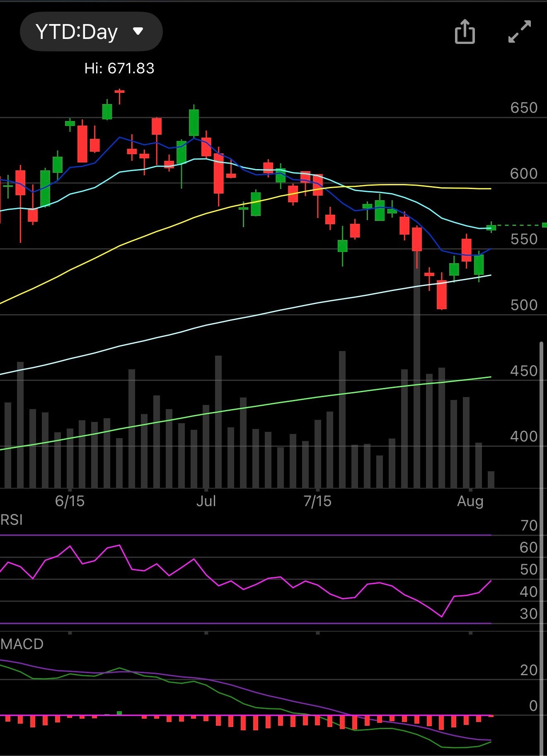Select the Hi: 671.83 label
Viewport: 547px width, 756px height.
click(119, 68)
